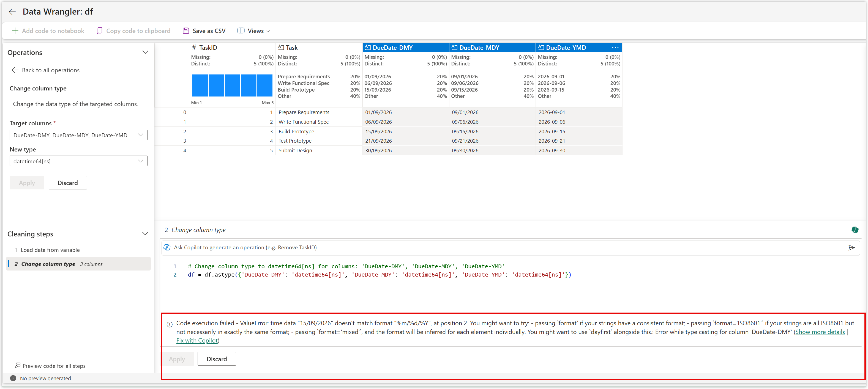The image size is (868, 389).
Task: Open the New type dropdown
Action: tap(78, 161)
